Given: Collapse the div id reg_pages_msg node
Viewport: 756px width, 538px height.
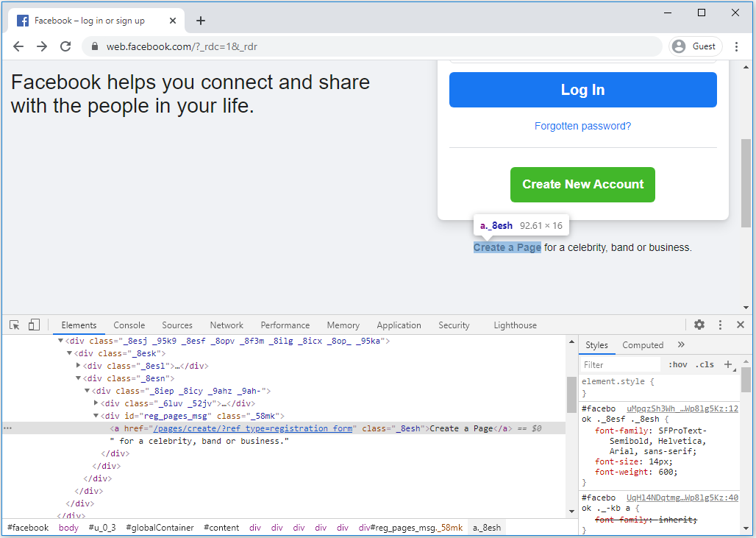Looking at the screenshot, I should click(x=96, y=415).
